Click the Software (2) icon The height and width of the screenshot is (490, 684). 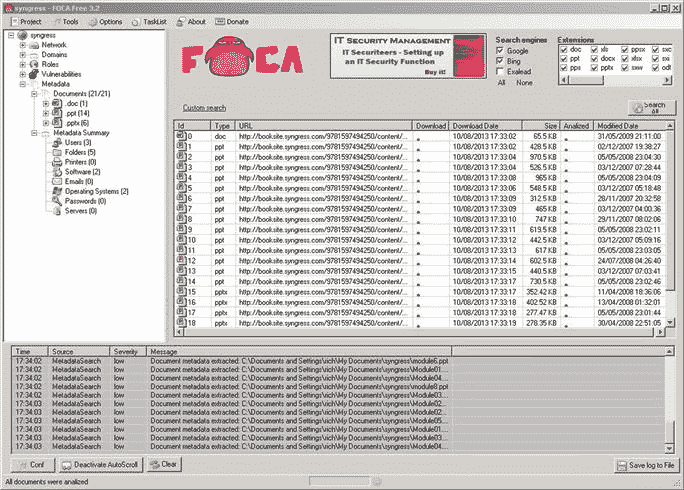[57, 172]
